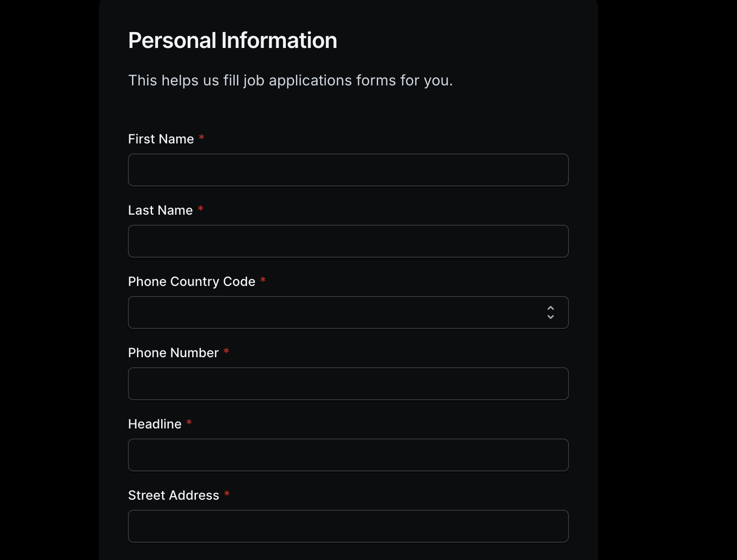Click the Phone Country Code label
Viewport: 737px width, 560px height.
192,281
